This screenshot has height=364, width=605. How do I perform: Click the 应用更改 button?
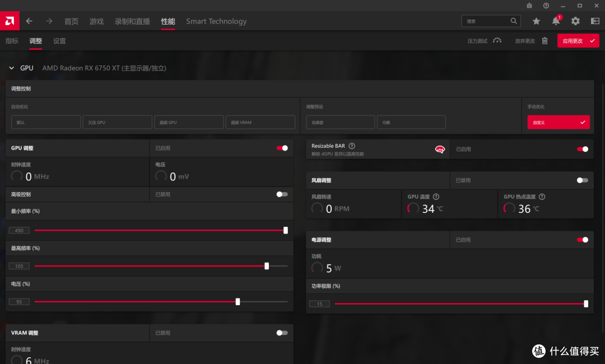tap(578, 40)
